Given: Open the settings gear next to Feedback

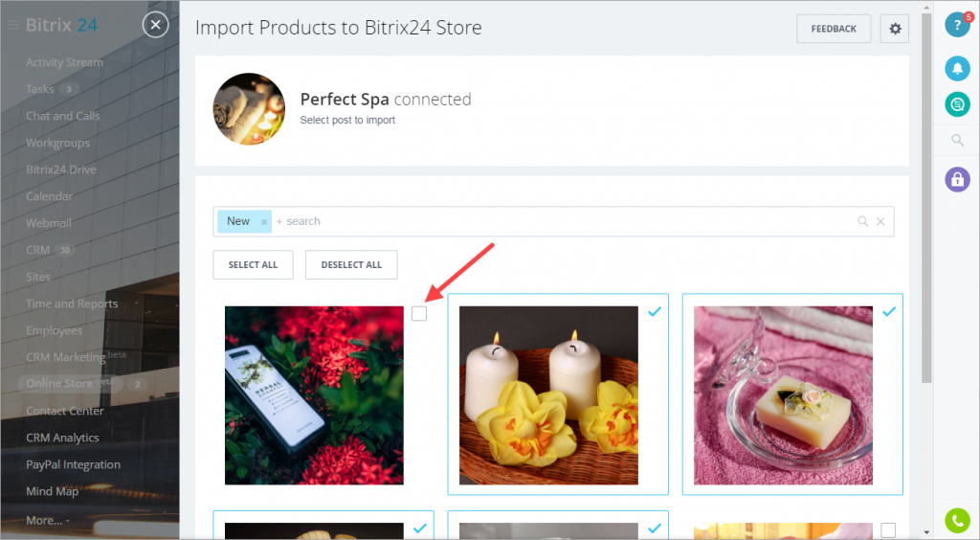Looking at the screenshot, I should tap(895, 29).
